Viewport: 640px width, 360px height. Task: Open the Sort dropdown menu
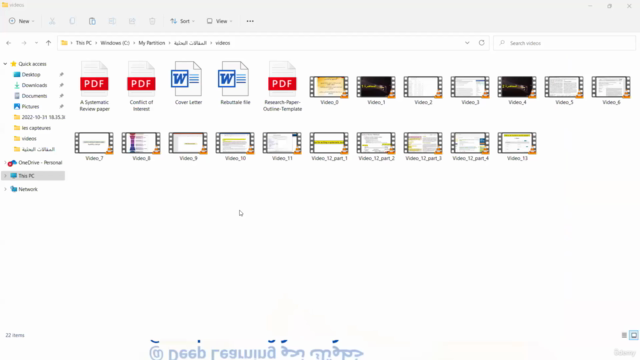tap(182, 21)
